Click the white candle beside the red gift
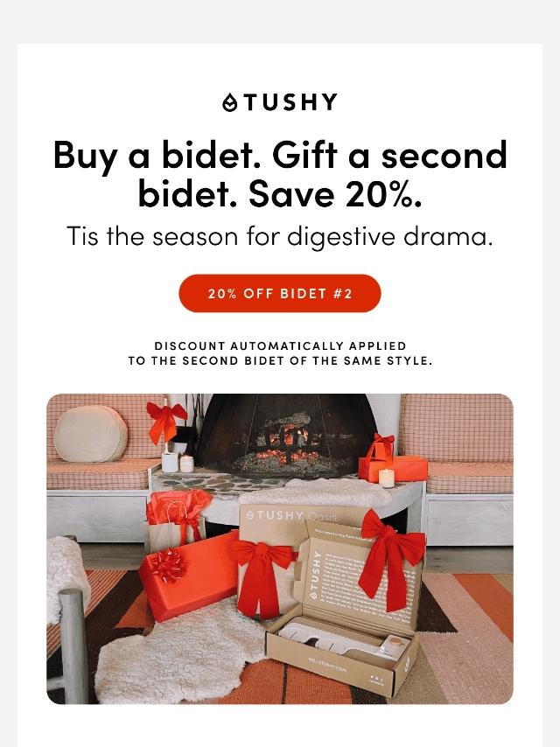 (387, 478)
